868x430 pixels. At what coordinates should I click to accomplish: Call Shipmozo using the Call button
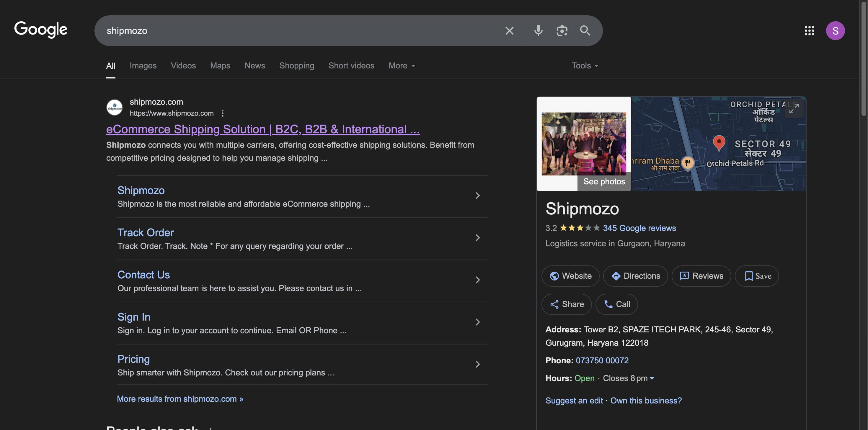pyautogui.click(x=616, y=304)
